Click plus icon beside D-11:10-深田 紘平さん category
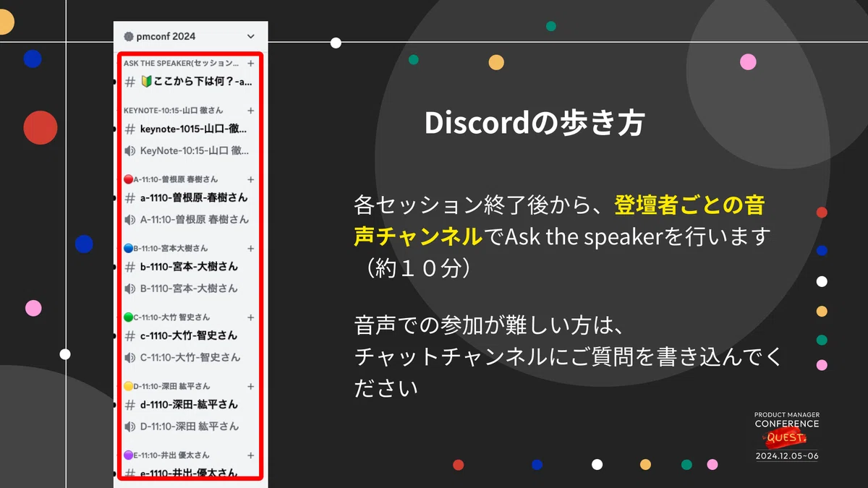This screenshot has height=488, width=868. (x=250, y=386)
